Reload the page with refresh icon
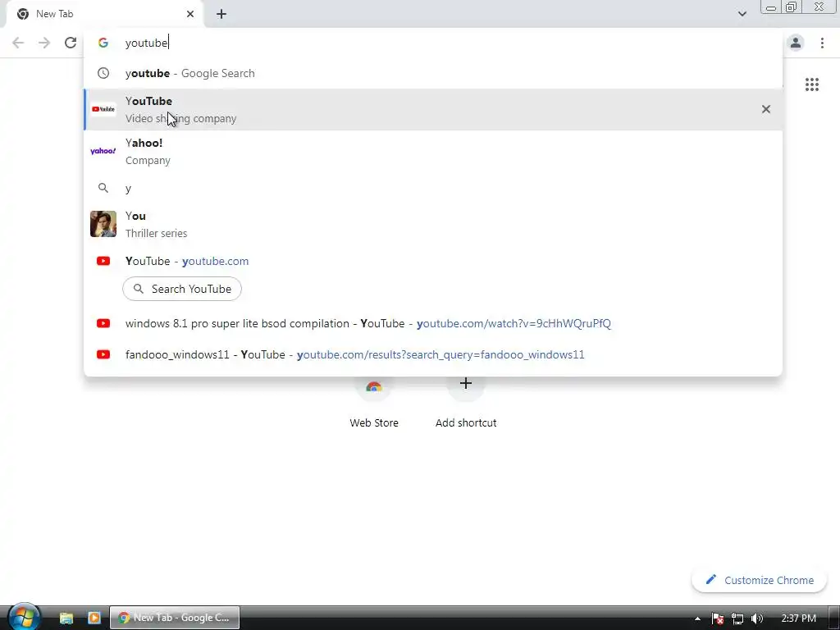The width and height of the screenshot is (840, 630). pyautogui.click(x=71, y=43)
